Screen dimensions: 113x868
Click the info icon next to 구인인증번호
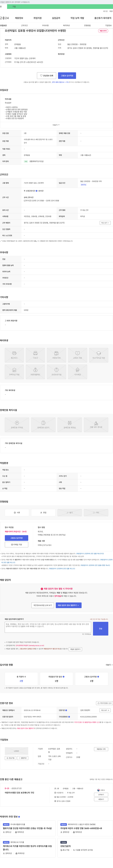click(69, 717)
